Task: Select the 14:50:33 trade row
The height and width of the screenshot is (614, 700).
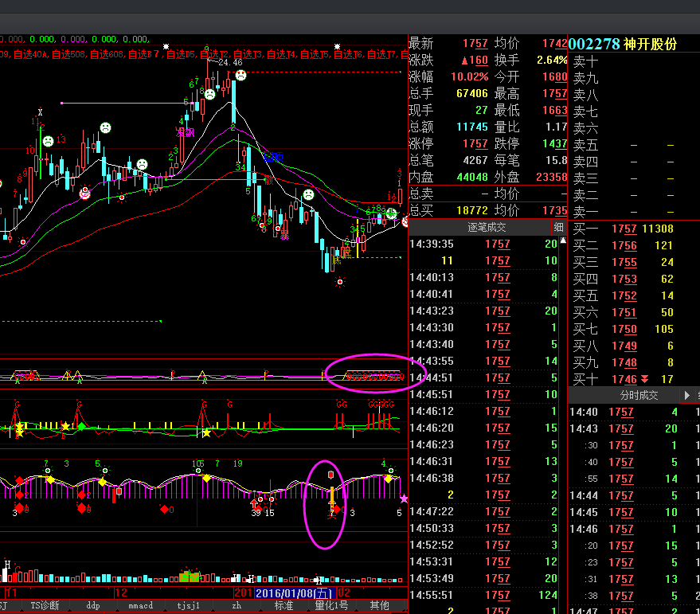Action: [x=483, y=528]
